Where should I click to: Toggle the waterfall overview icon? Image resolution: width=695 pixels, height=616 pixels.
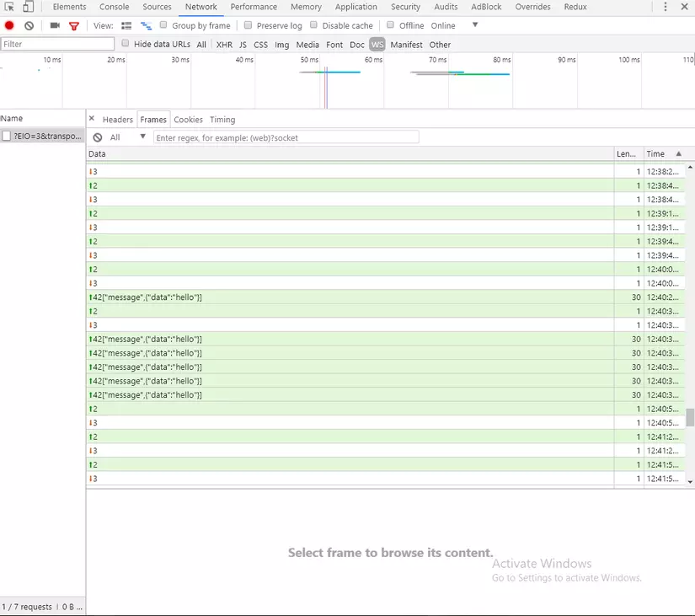(146, 26)
